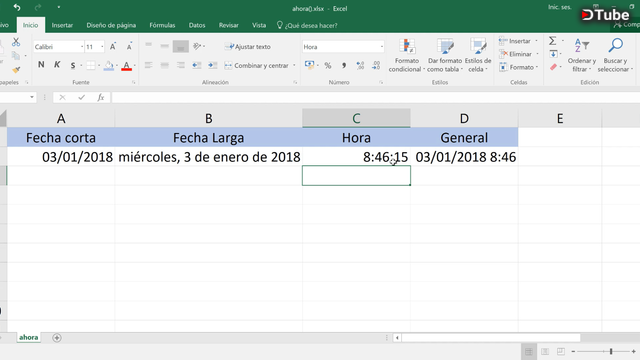This screenshot has height=360, width=640.
Task: Click the Inic. ses. sign-in link
Action: click(x=560, y=7)
